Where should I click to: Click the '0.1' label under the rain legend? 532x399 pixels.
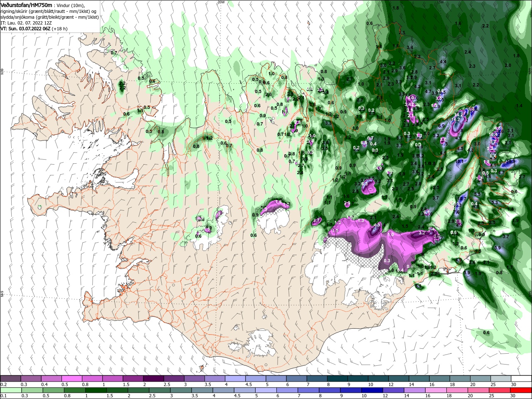click(3, 396)
